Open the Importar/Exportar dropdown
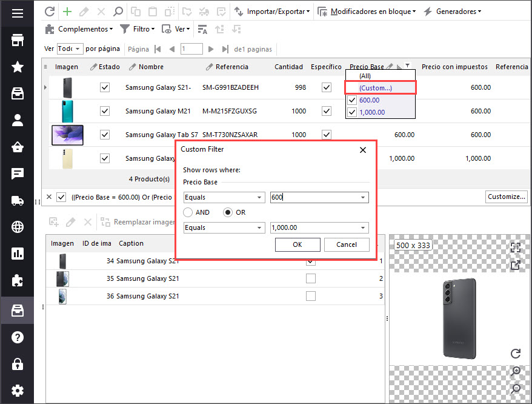The width and height of the screenshot is (532, 404). [x=272, y=12]
